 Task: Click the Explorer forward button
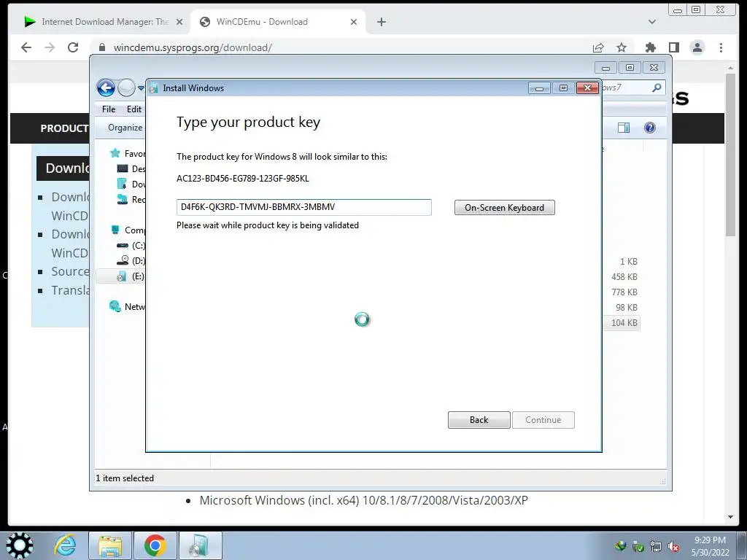[126, 87]
